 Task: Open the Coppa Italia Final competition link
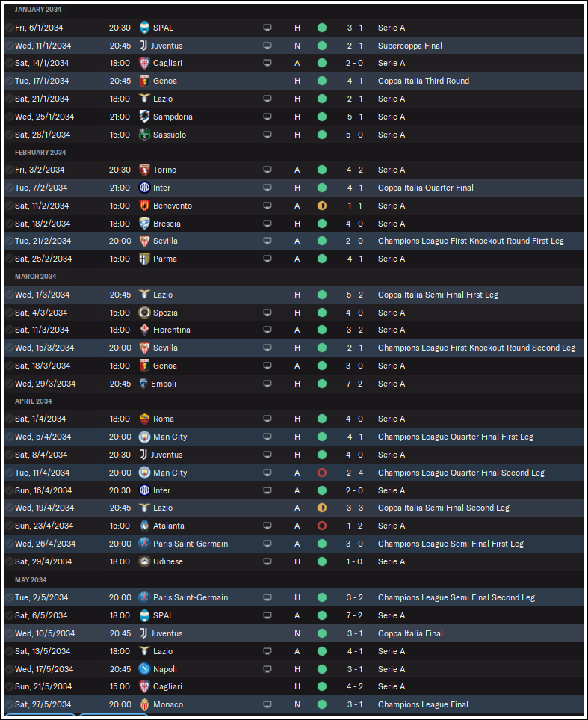pyautogui.click(x=410, y=633)
